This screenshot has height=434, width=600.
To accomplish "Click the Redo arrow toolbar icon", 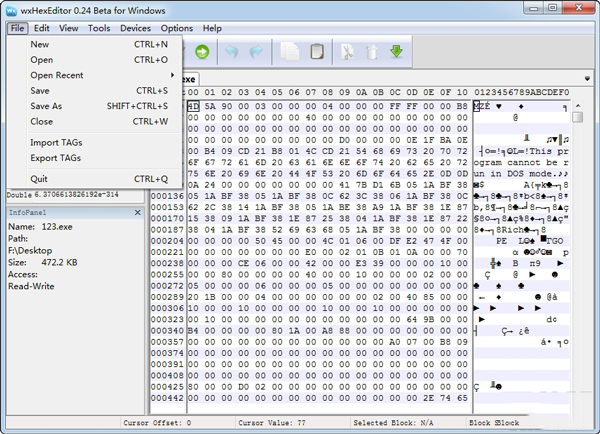I will click(256, 52).
